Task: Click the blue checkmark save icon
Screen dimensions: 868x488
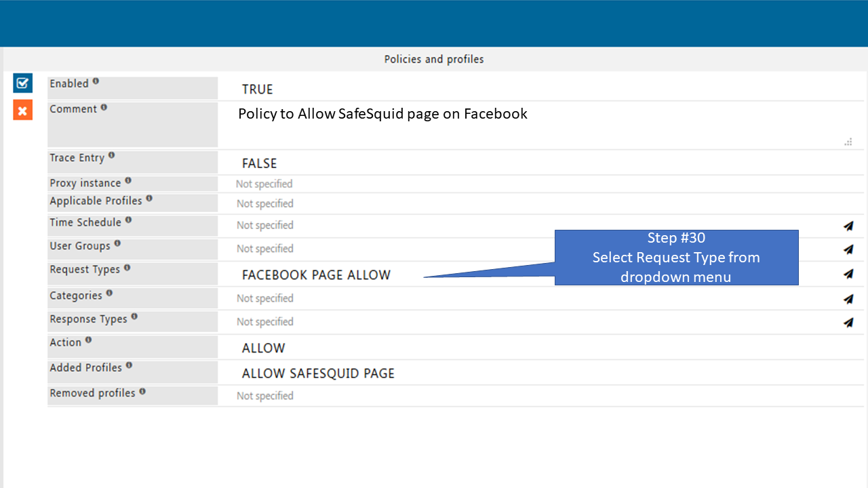Action: 22,83
